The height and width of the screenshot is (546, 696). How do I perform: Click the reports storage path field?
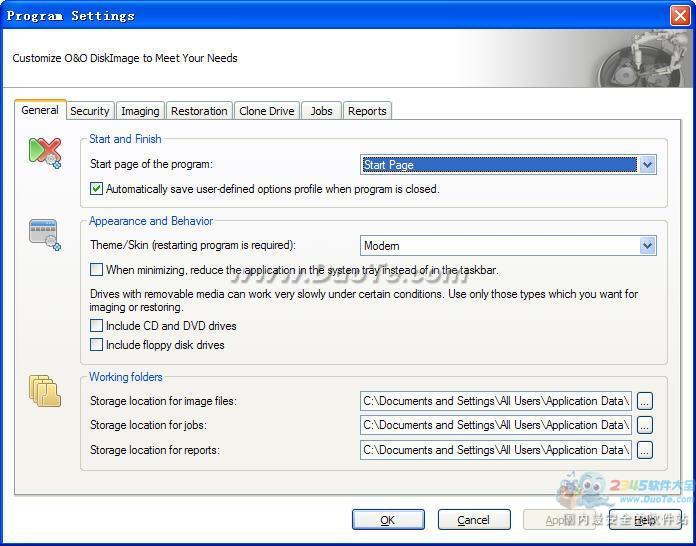click(x=496, y=450)
